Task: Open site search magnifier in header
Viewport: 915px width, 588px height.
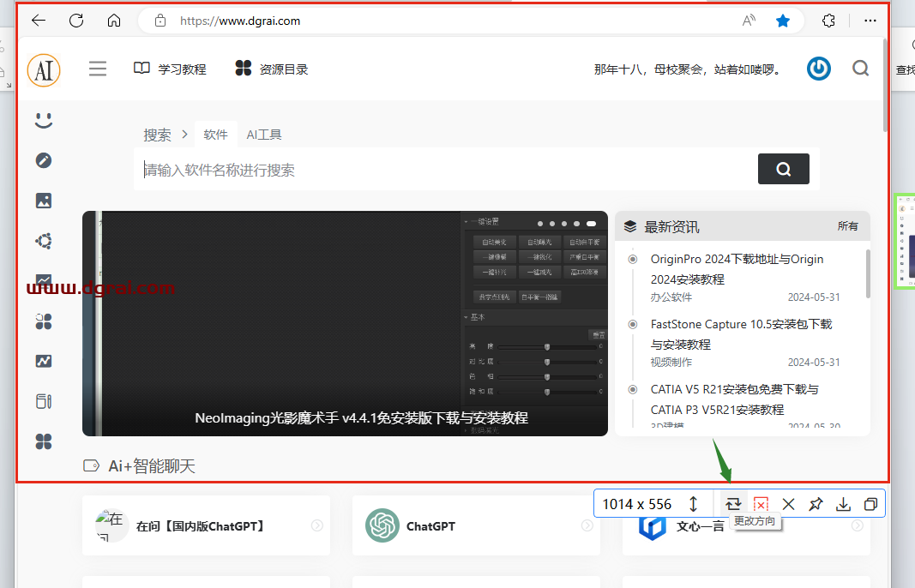Action: 860,69
